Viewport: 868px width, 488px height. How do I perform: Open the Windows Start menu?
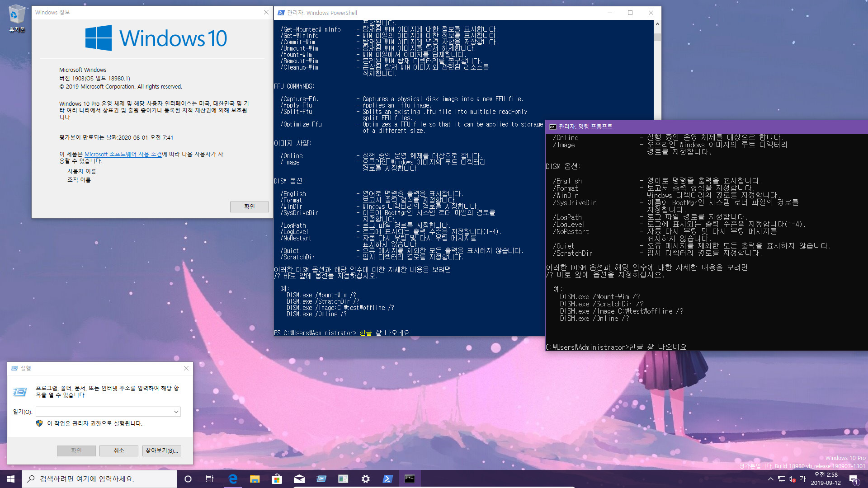point(11,479)
